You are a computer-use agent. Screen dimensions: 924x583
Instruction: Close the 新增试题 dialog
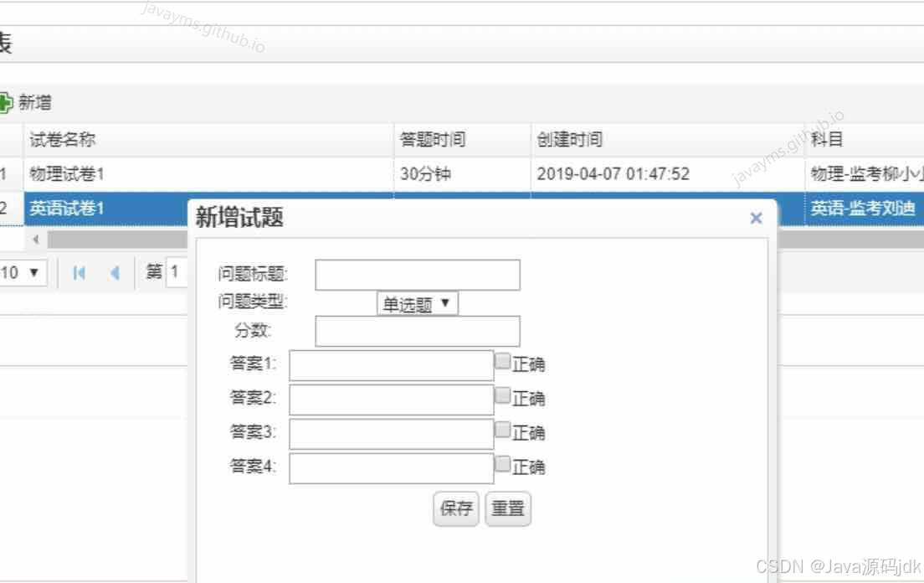coord(756,218)
